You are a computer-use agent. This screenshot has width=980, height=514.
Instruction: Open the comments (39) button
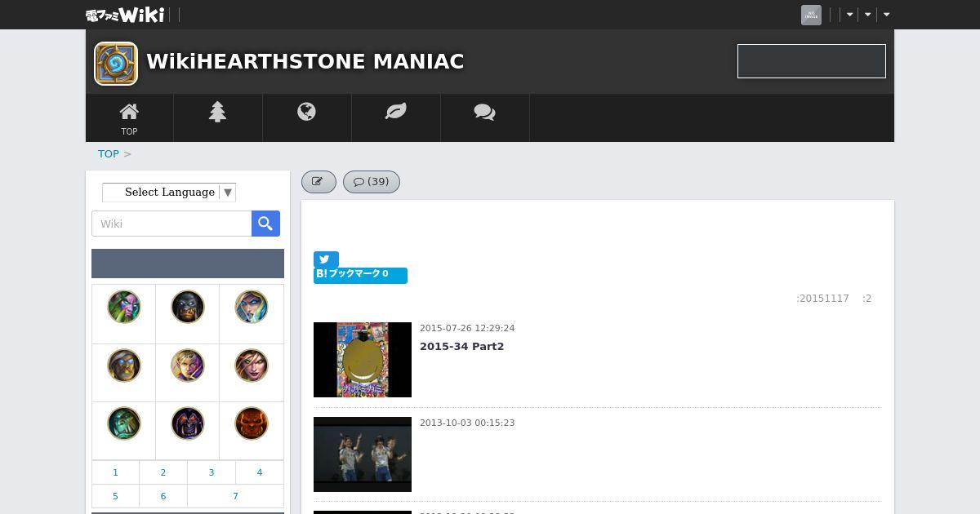[x=372, y=182]
